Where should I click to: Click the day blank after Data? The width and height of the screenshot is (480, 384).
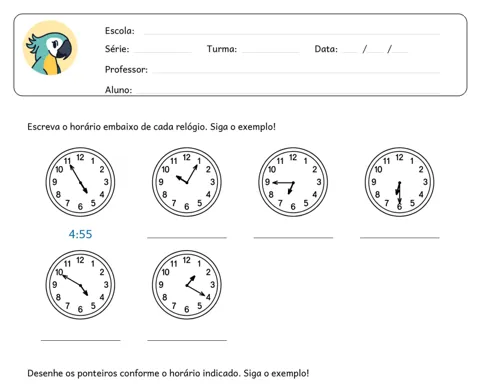[350, 52]
